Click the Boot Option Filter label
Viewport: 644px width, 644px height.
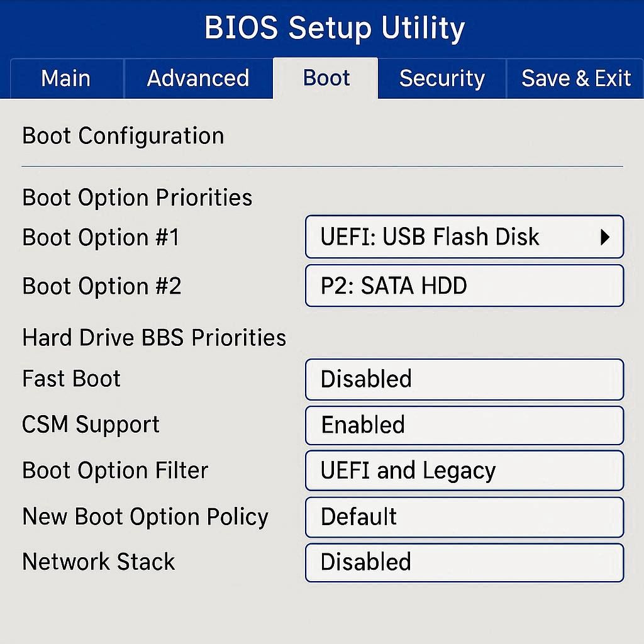point(114,470)
